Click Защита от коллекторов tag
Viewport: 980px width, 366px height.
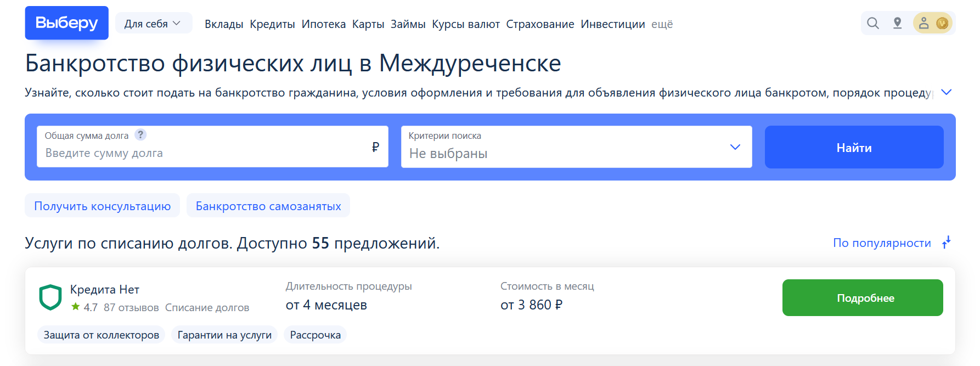tap(102, 335)
